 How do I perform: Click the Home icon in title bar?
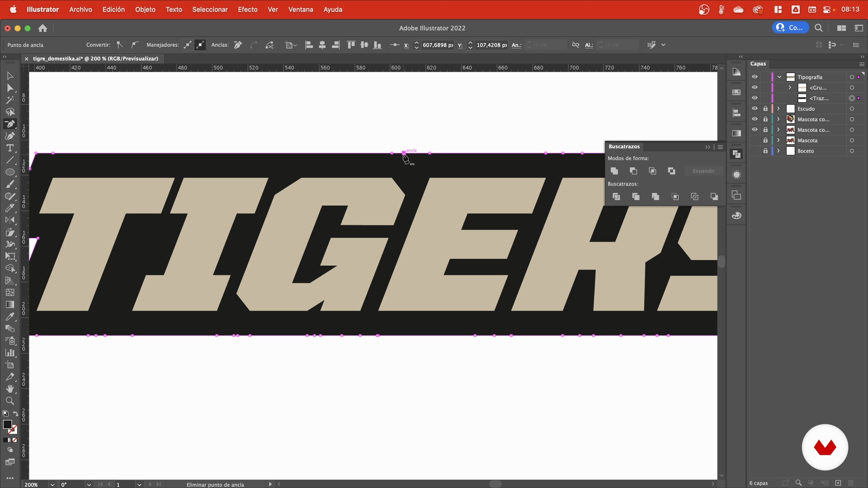42,28
